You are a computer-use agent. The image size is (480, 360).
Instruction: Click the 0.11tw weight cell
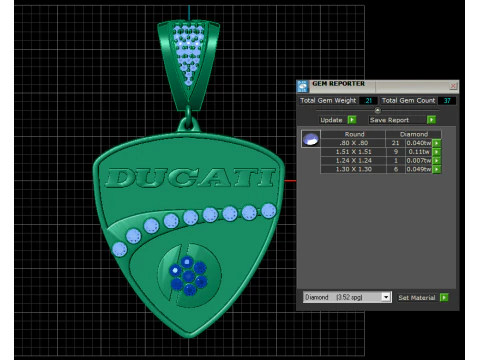419,152
